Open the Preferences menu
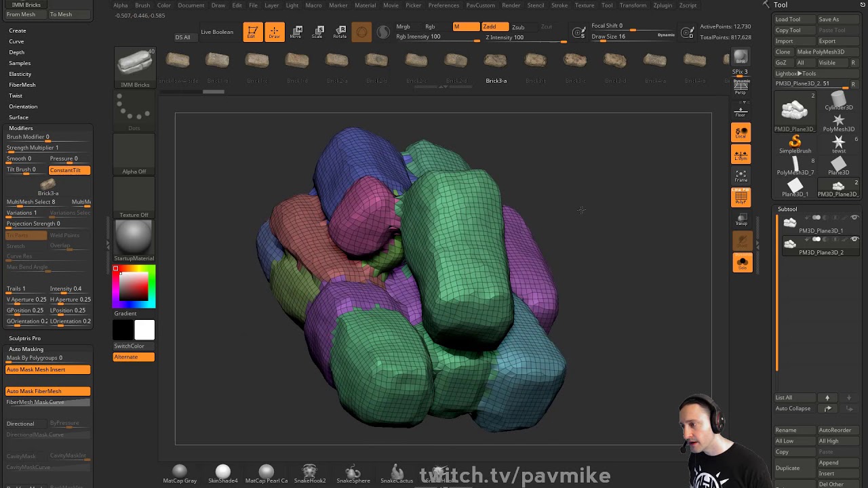 pyautogui.click(x=443, y=5)
